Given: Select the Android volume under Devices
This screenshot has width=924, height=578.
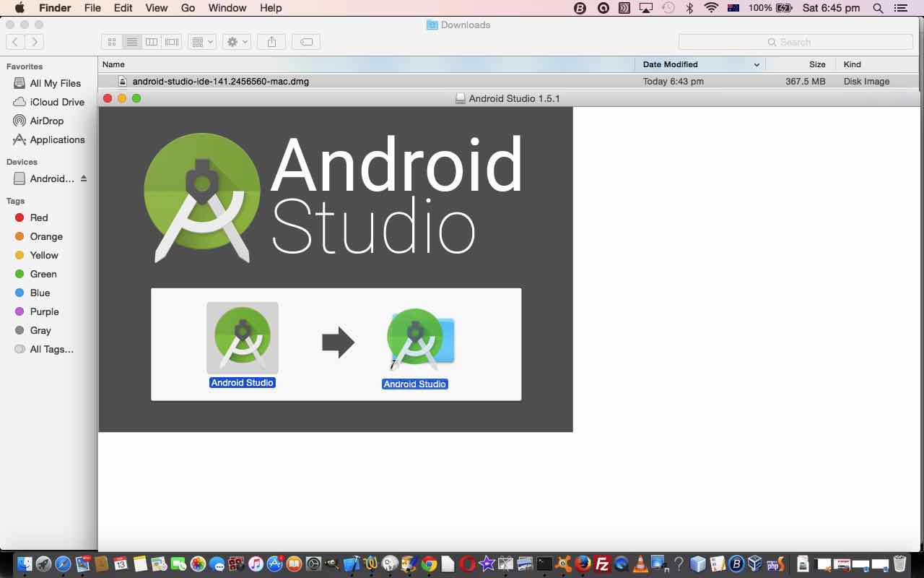Looking at the screenshot, I should [43, 178].
